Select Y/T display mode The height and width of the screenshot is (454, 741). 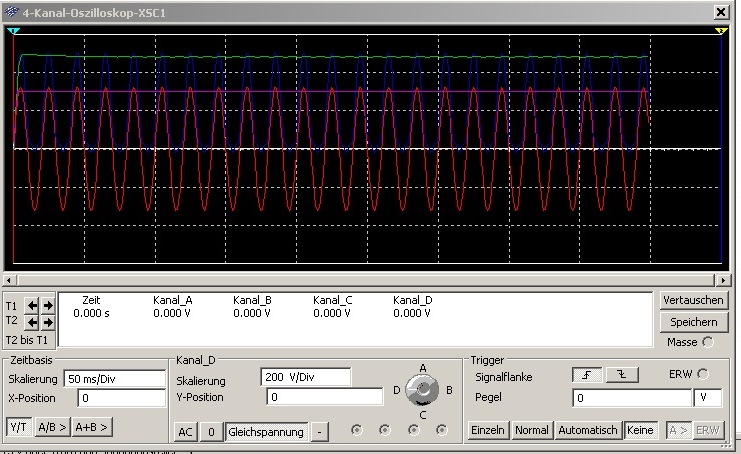tap(19, 427)
